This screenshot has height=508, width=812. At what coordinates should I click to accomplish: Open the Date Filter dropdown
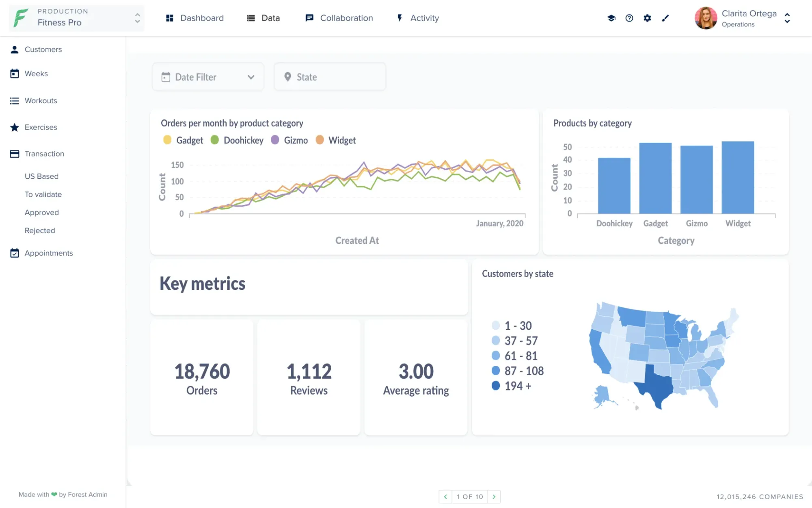coord(208,77)
